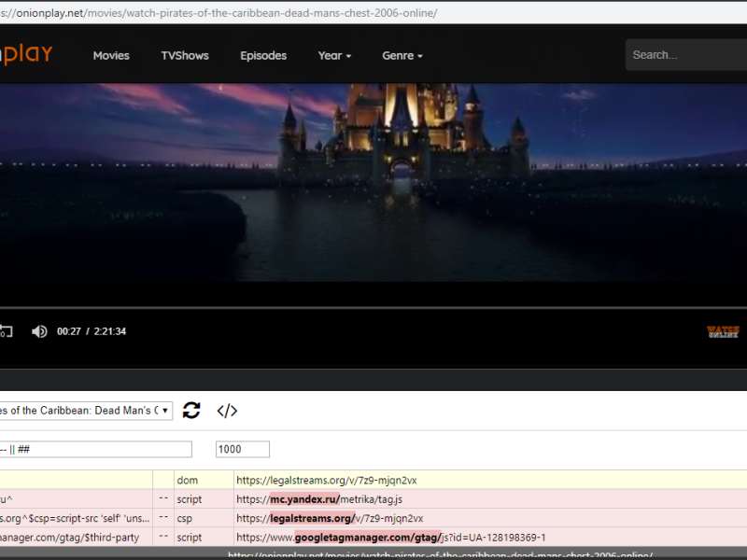Select the mc.yandex.ru script log row
Screen dimensions: 747x560
(x=373, y=499)
